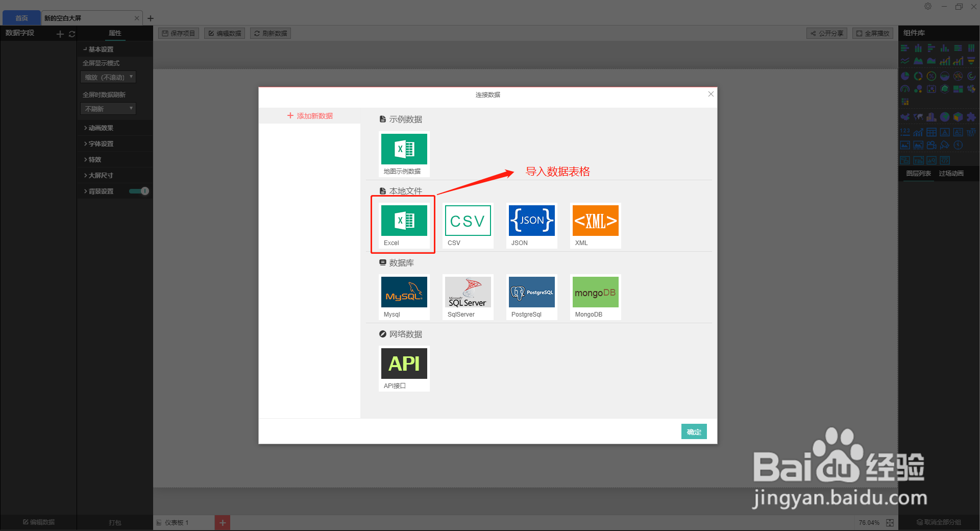
Task: Close the 新的空白大屏 tab
Action: [137, 18]
